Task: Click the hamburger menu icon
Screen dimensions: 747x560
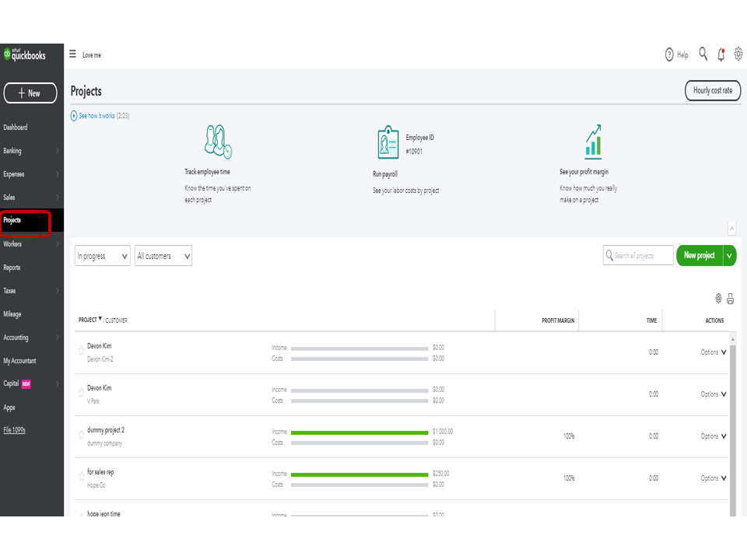Action: pos(72,54)
